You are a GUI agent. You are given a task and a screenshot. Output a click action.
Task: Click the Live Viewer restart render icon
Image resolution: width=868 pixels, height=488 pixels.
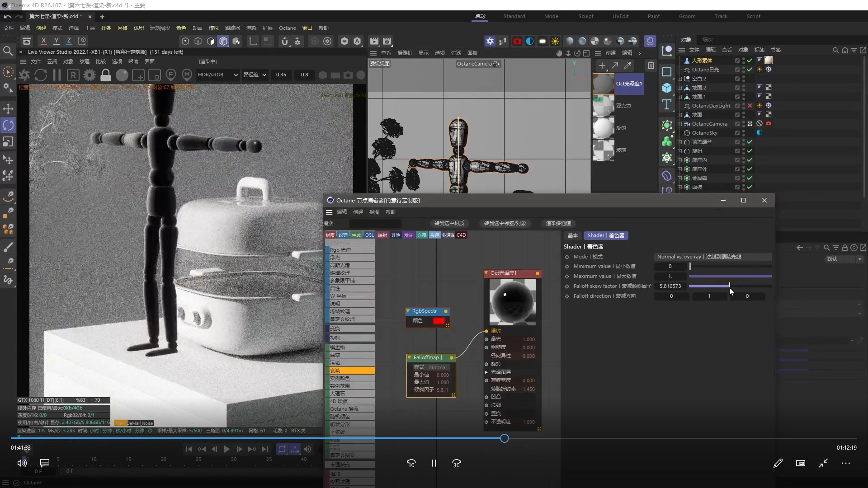click(41, 75)
